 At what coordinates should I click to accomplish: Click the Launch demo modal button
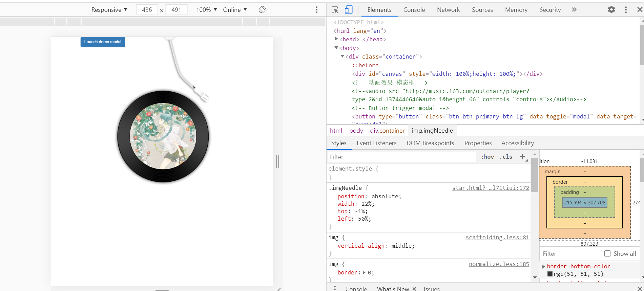point(103,42)
